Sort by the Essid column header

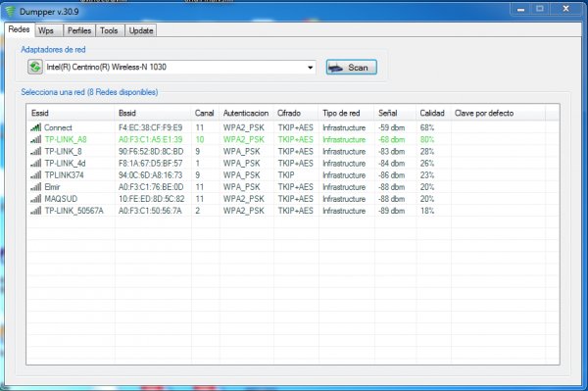pos(71,113)
